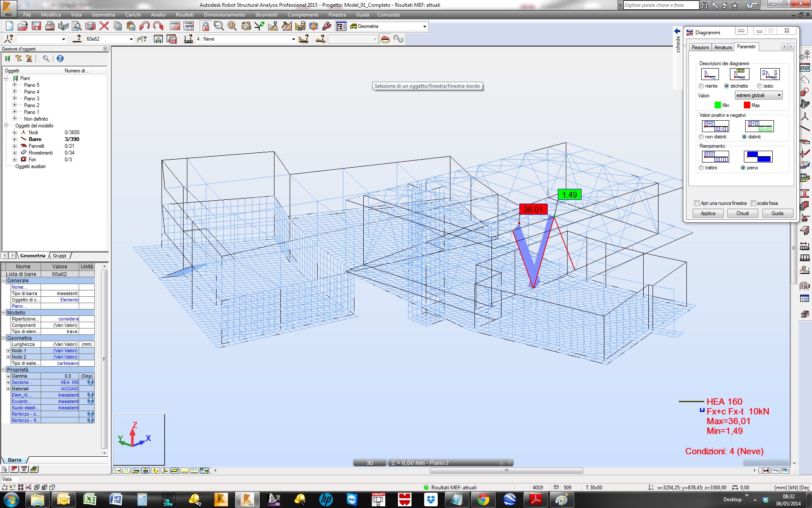Click the Guida button in Diagrammi
Screen dimensions: 812x508
click(x=777, y=213)
